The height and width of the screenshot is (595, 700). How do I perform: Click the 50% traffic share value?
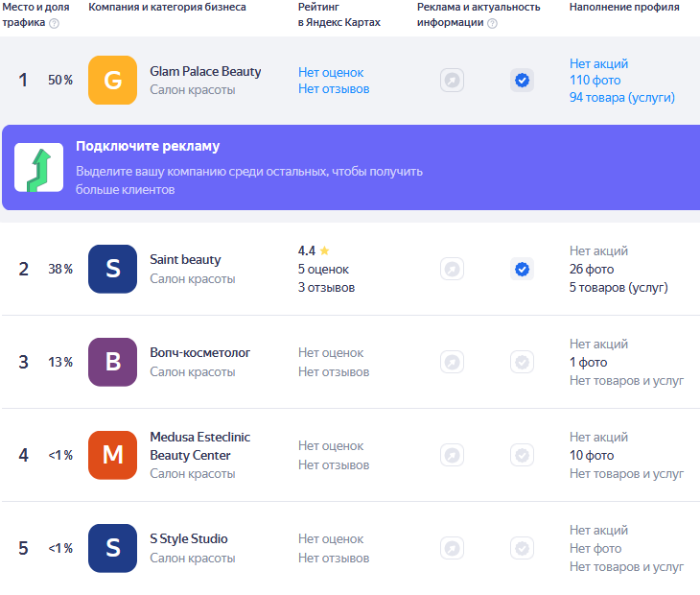[60, 80]
